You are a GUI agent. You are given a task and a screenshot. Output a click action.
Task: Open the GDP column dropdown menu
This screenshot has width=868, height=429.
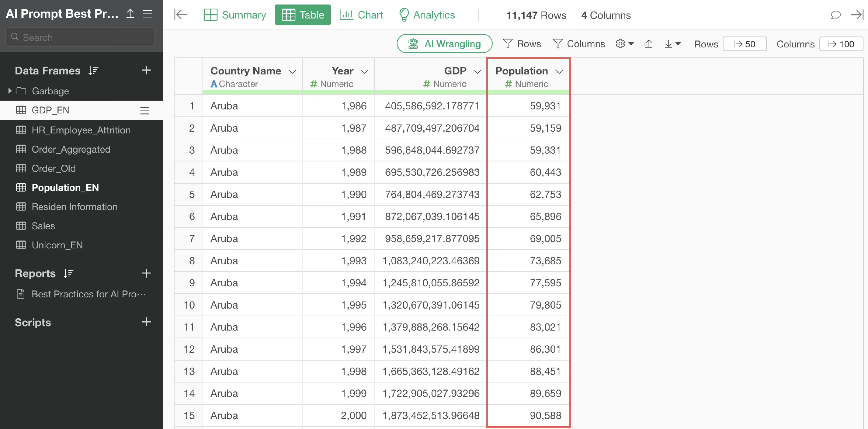[477, 71]
